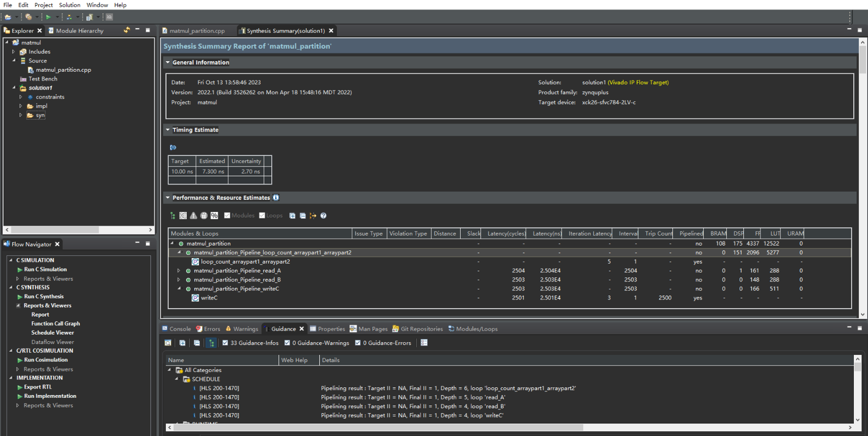
Task: Open Schedule Viewer link
Action: click(x=52, y=332)
